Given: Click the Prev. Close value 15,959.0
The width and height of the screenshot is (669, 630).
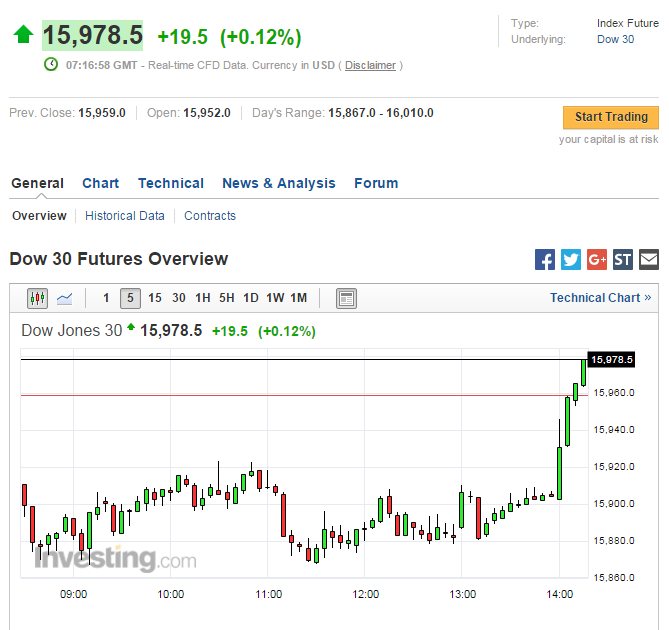Looking at the screenshot, I should 102,113.
